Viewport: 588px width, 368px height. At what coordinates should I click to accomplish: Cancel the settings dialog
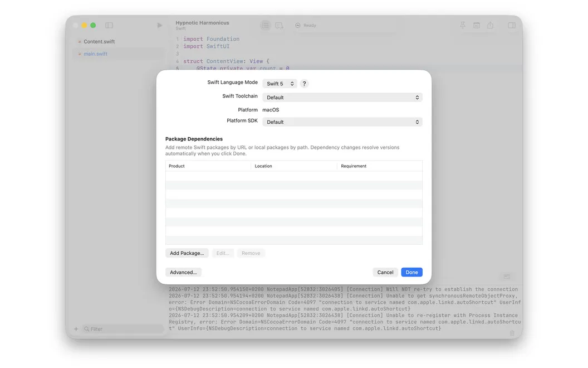(x=385, y=272)
